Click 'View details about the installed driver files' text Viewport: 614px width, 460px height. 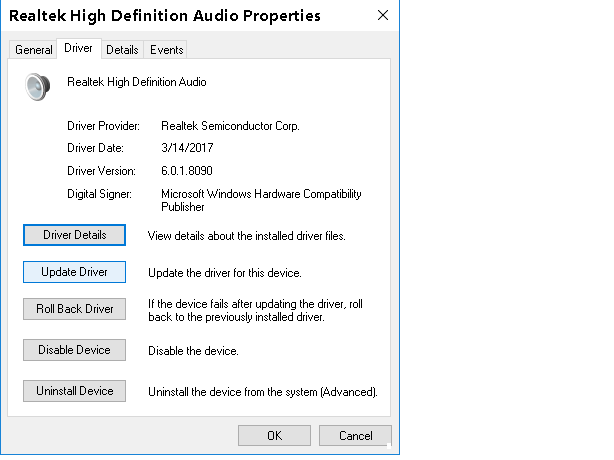click(x=247, y=236)
